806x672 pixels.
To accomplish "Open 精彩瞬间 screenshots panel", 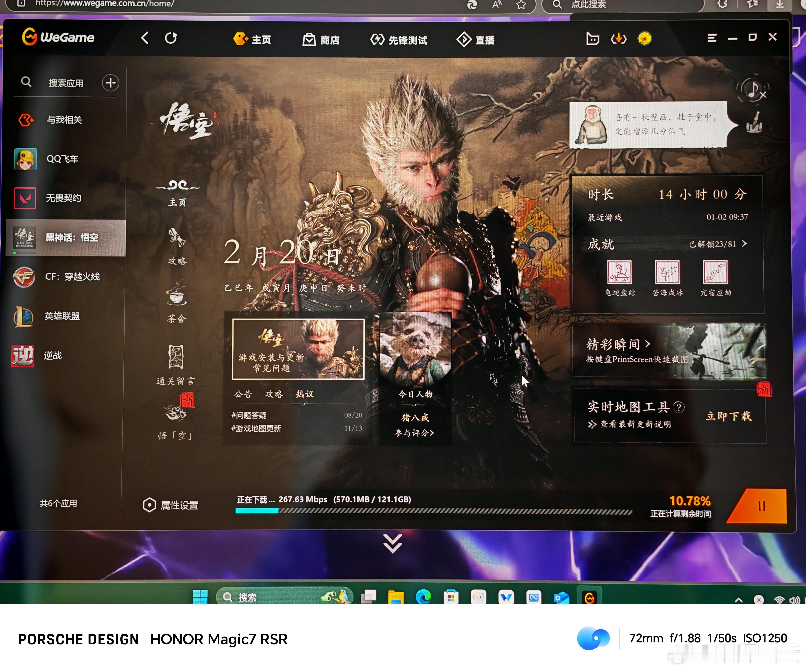I will click(669, 351).
